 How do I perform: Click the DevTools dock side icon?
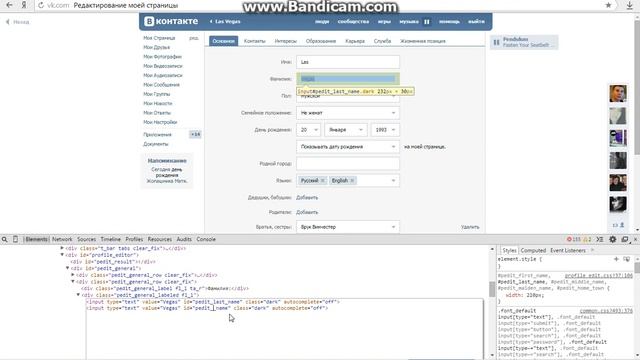coord(624,239)
